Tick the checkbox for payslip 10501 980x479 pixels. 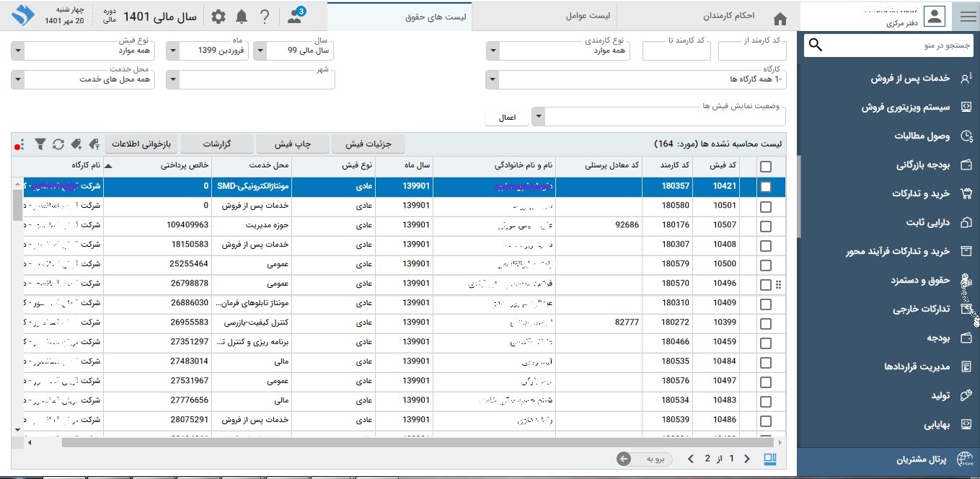765,207
